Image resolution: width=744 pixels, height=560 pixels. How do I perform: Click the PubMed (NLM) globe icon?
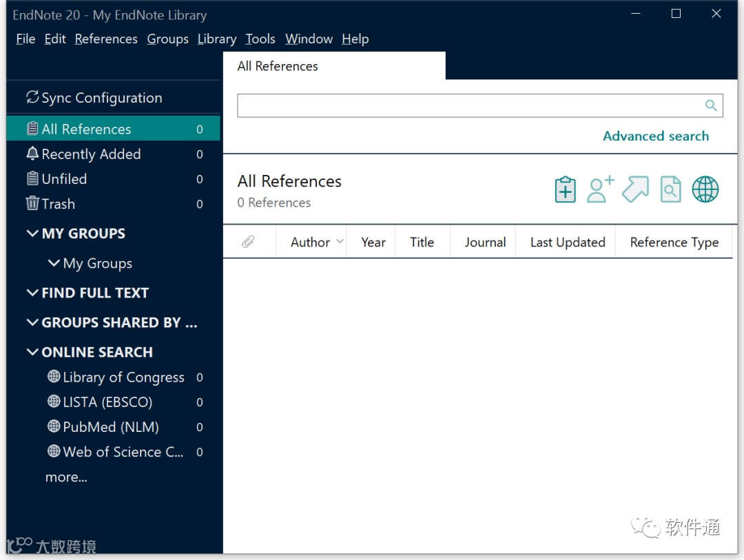coord(54,426)
